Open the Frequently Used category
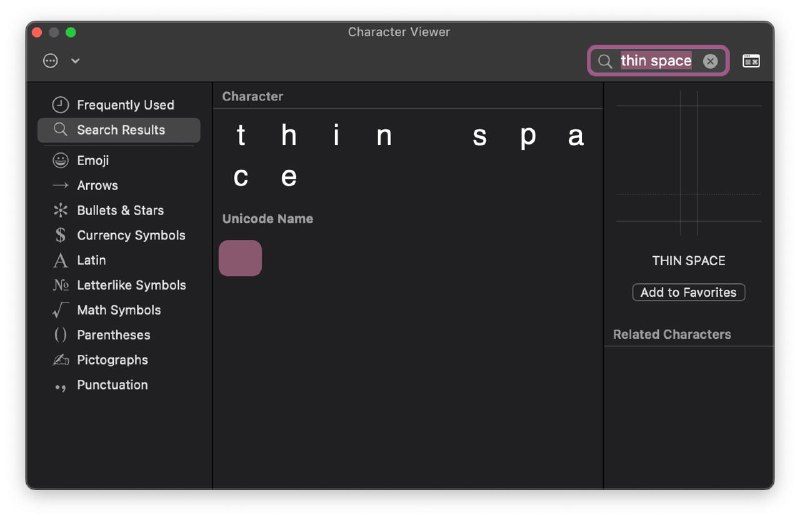This screenshot has height=520, width=800. pyautogui.click(x=119, y=105)
